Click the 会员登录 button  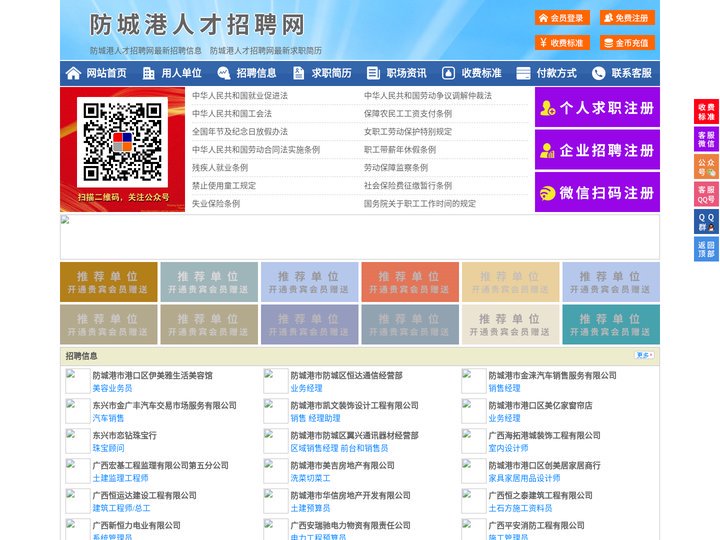point(562,18)
